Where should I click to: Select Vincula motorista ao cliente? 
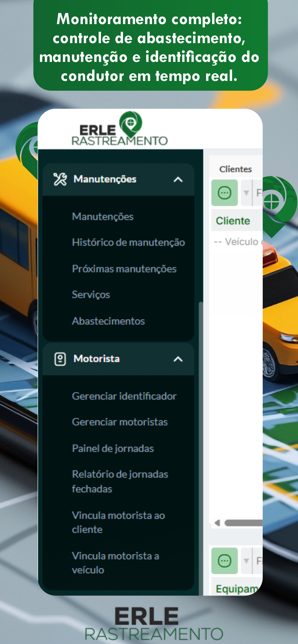[x=118, y=522]
